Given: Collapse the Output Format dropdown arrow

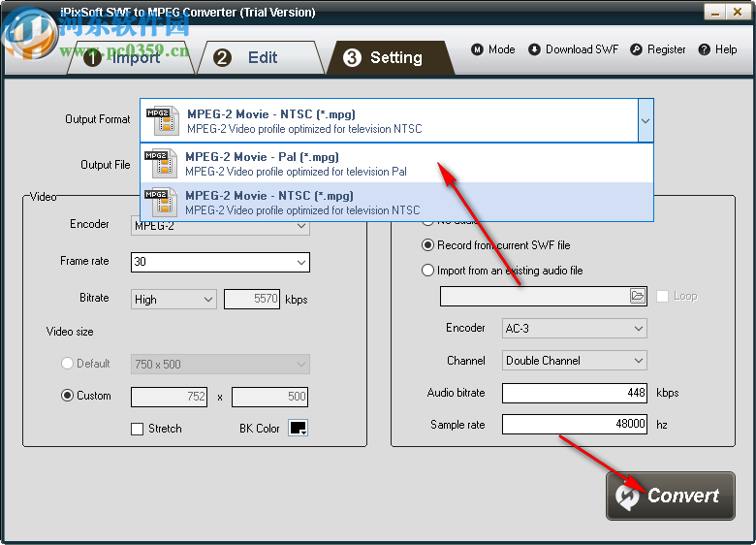Looking at the screenshot, I should coord(646,120).
